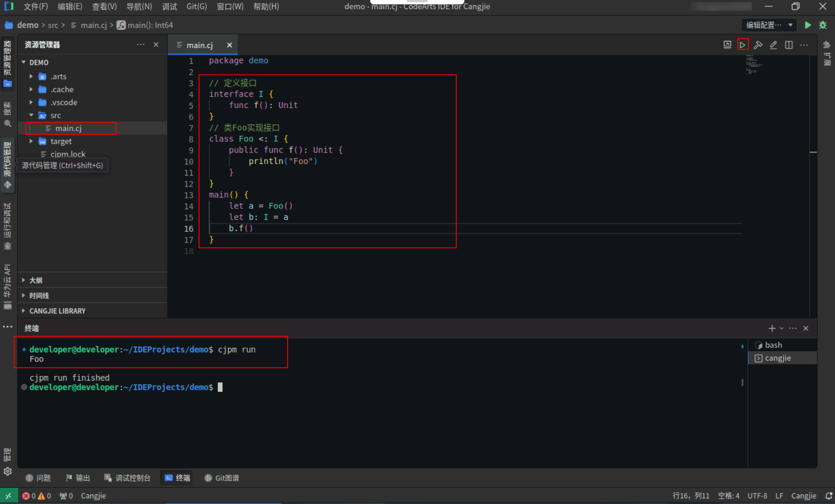Show errors and warnings count in status bar

click(37, 496)
